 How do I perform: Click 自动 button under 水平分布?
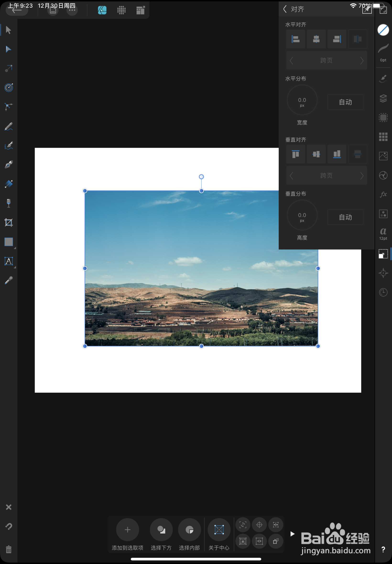tap(345, 102)
